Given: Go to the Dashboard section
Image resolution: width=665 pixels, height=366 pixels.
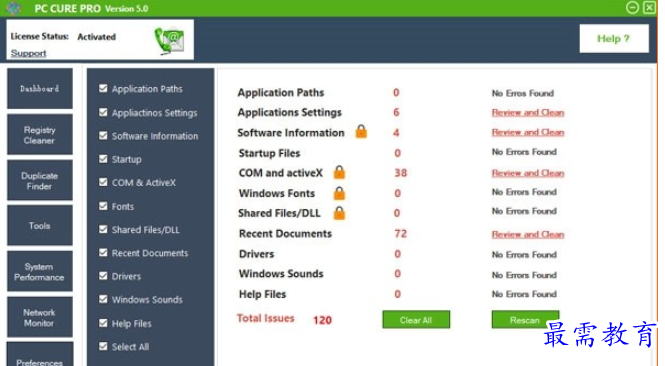Looking at the screenshot, I should (39, 89).
